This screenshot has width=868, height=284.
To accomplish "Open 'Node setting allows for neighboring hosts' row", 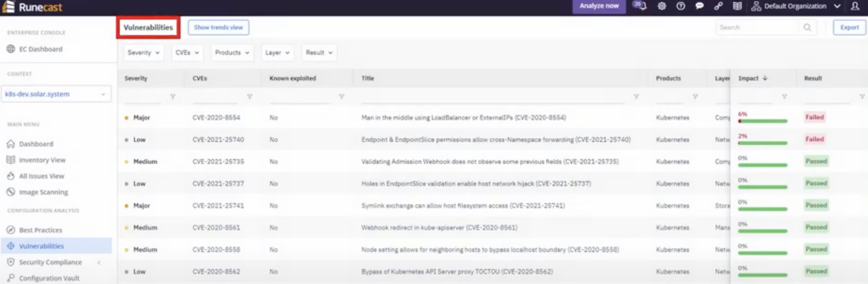I will coord(490,250).
